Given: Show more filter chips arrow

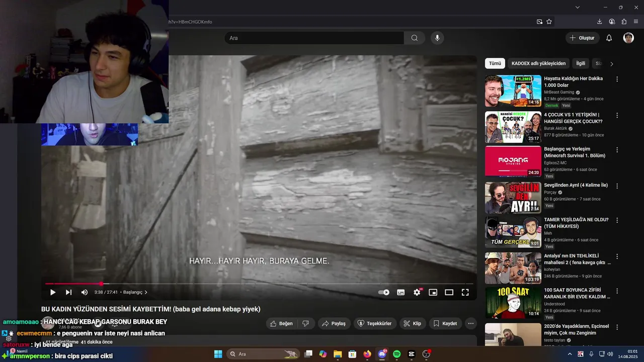Looking at the screenshot, I should [612, 64].
